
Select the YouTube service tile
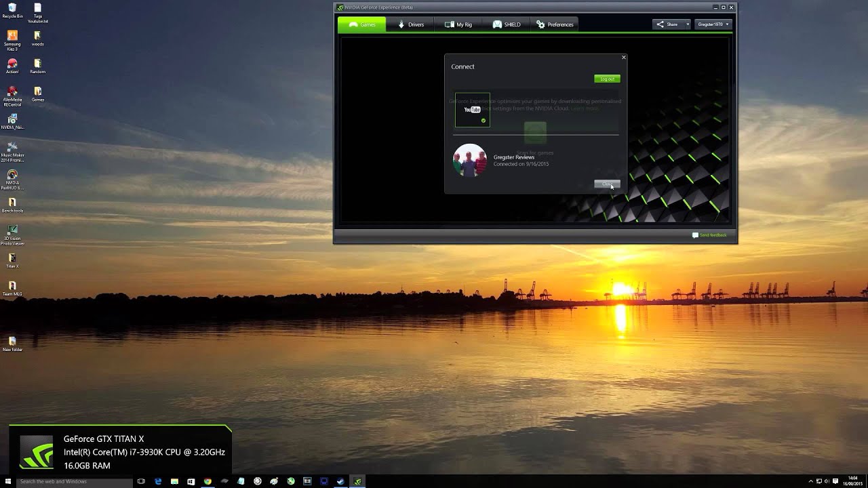[x=473, y=110]
